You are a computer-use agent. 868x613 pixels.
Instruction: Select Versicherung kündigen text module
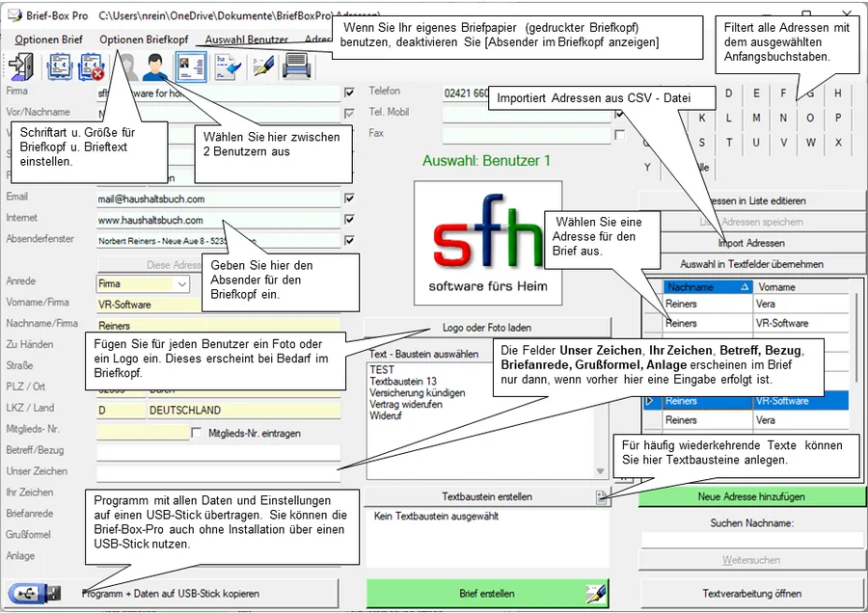(418, 393)
